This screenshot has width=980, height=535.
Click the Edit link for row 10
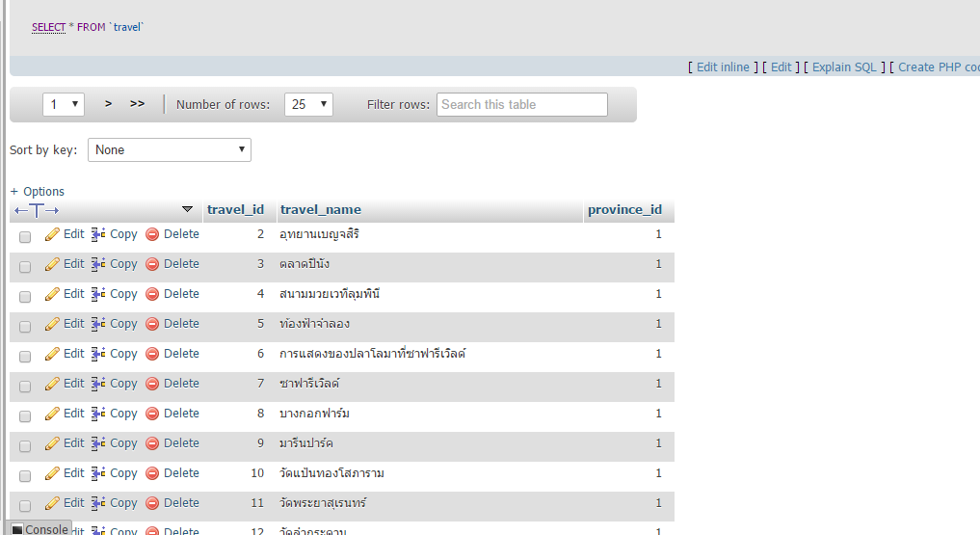point(74,473)
